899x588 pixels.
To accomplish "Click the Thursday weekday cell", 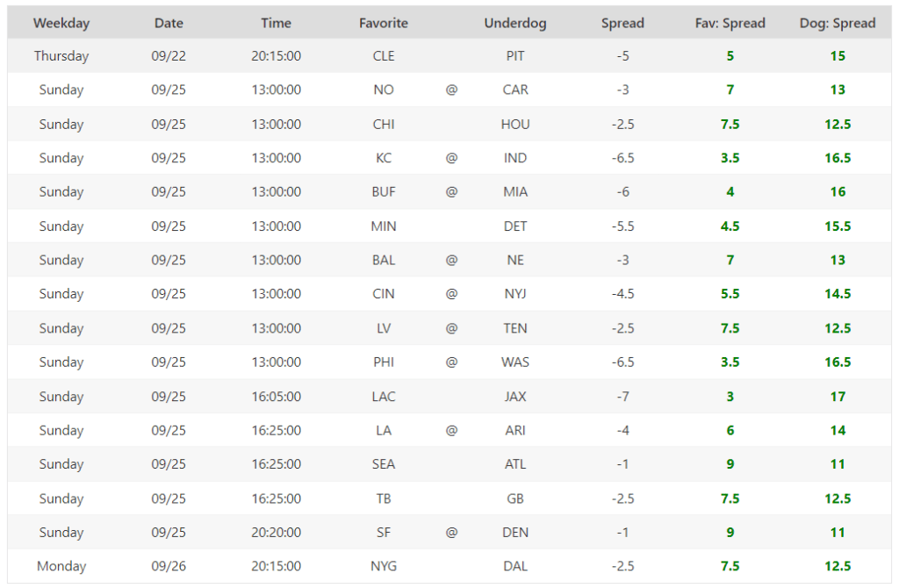I will [x=61, y=56].
